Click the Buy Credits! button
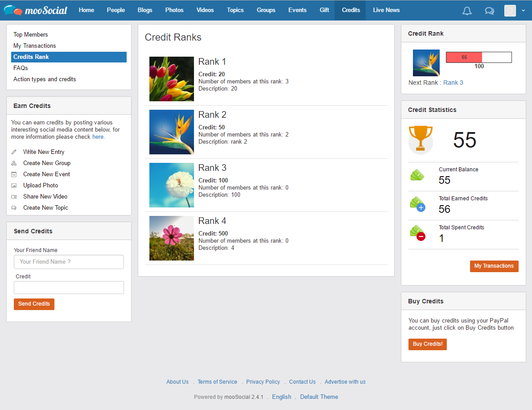Image resolution: width=532 pixels, height=410 pixels. point(428,344)
